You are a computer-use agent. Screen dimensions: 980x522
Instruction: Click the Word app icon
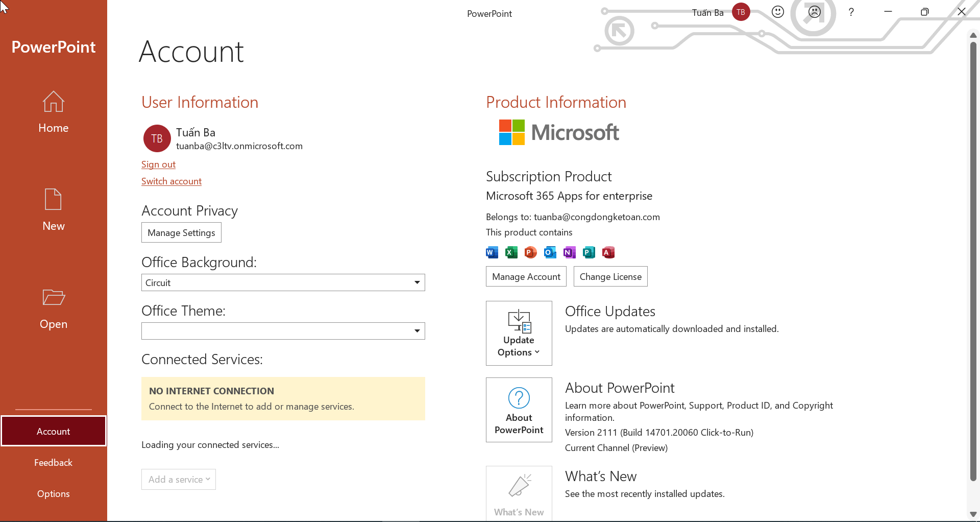coord(492,252)
